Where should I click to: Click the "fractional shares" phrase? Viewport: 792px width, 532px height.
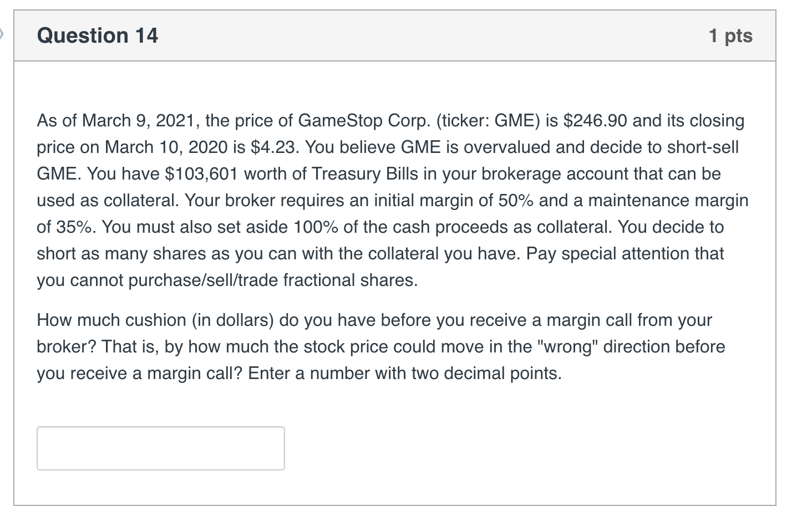349,280
